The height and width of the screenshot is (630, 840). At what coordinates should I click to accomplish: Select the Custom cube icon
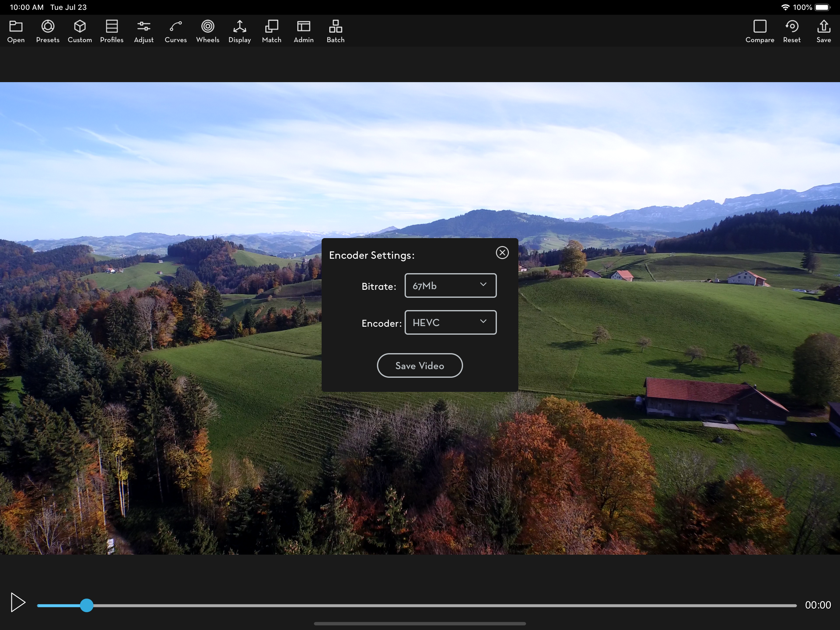pos(80,31)
